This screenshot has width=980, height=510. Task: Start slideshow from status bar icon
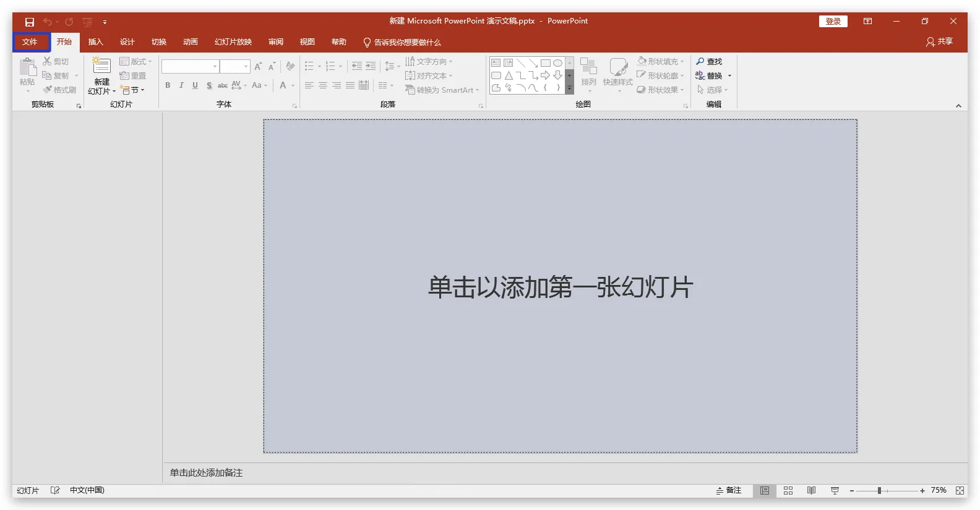(835, 490)
